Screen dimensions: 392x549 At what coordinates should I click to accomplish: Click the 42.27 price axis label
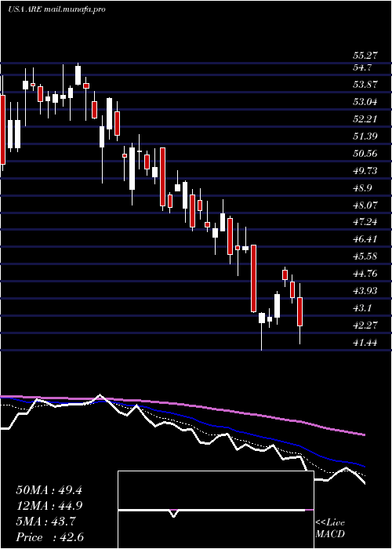(365, 325)
